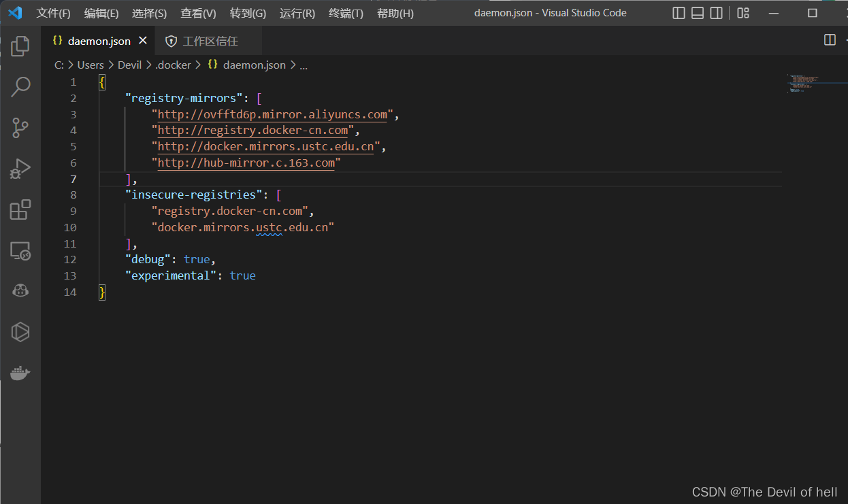Click the Devil breadcrumb segment
Screen dimensions: 848x504
coord(129,65)
